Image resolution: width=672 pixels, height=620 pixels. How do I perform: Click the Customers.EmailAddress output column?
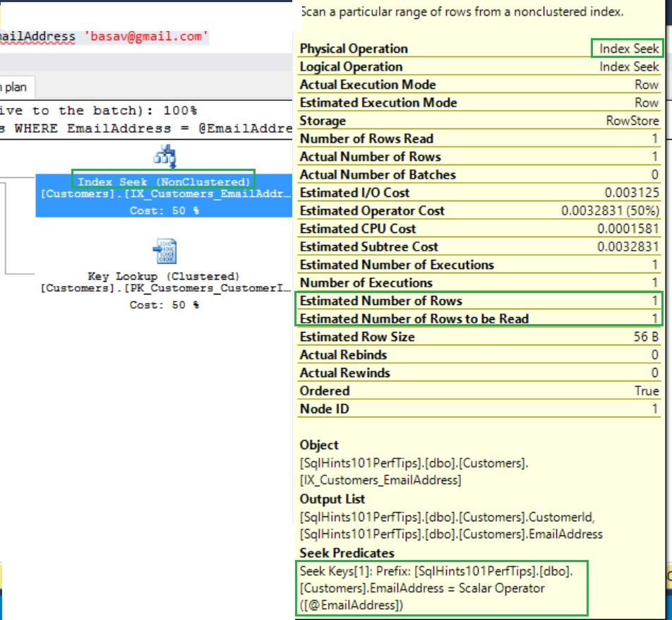451,535
